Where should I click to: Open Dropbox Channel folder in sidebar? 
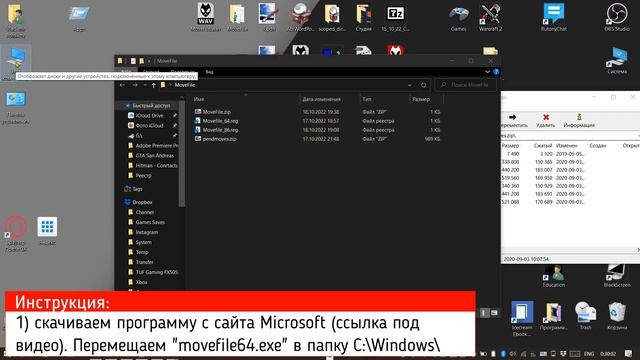141,212
